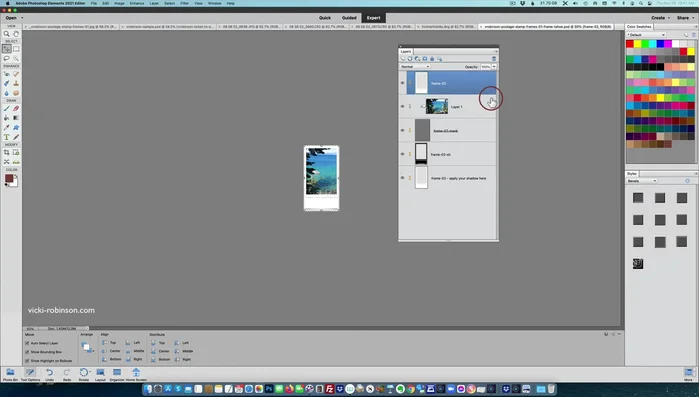This screenshot has height=397, width=699.
Task: Select the Smart Brush tool
Action: pyautogui.click(x=7, y=83)
